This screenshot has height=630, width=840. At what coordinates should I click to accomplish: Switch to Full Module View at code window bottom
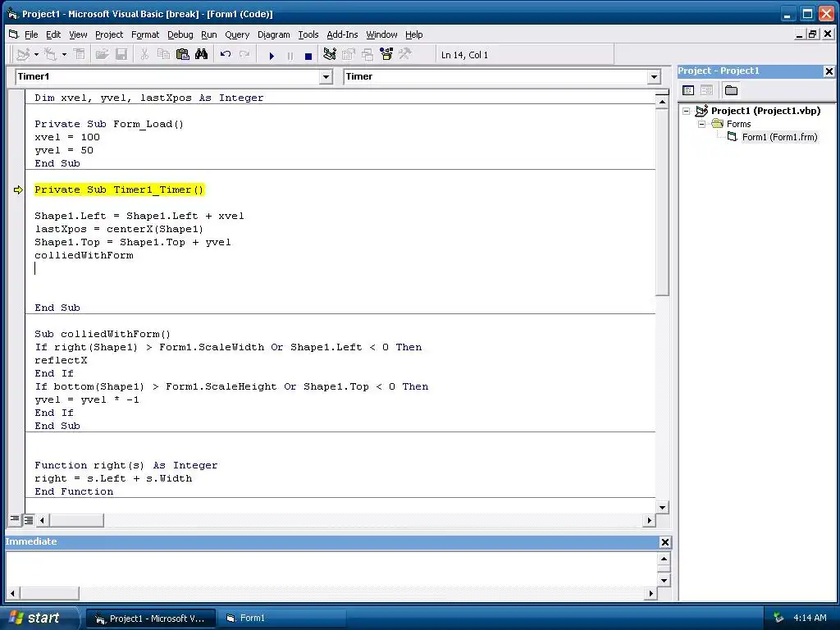coord(29,519)
